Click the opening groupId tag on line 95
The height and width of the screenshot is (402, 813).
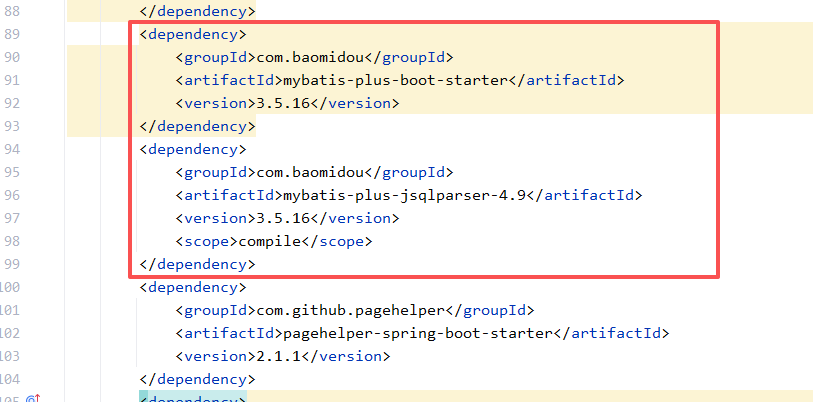click(x=216, y=172)
